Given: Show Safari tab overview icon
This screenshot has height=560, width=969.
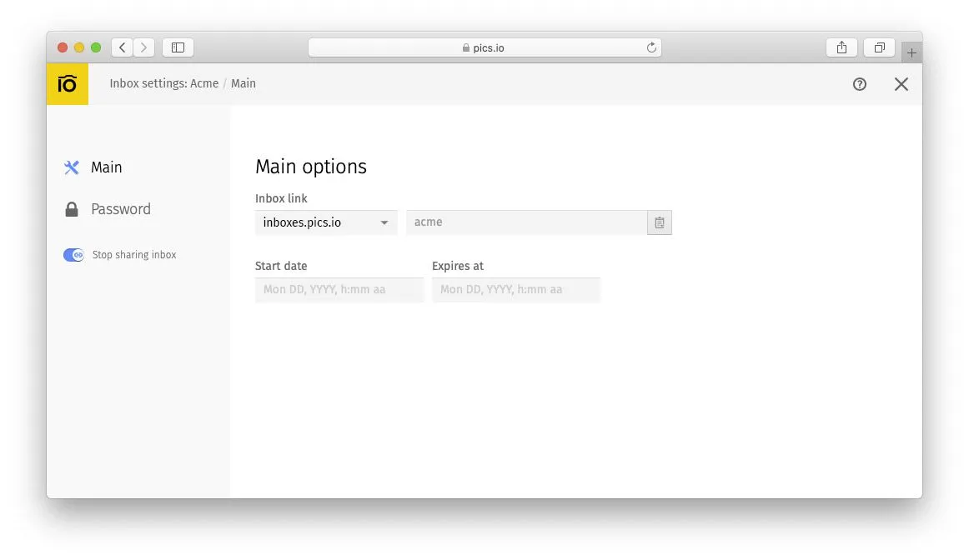Looking at the screenshot, I should (879, 47).
